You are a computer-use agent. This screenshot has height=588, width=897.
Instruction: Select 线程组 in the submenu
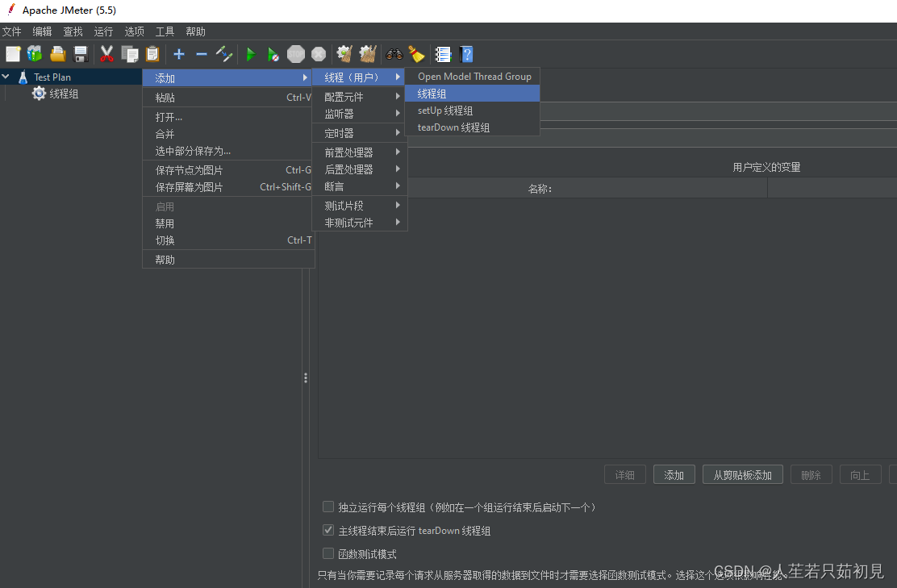(472, 94)
